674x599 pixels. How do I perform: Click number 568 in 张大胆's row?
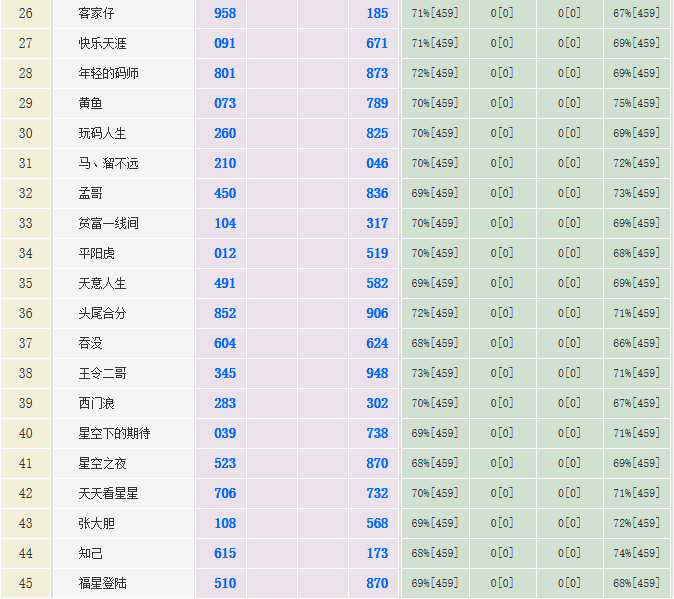coord(377,523)
